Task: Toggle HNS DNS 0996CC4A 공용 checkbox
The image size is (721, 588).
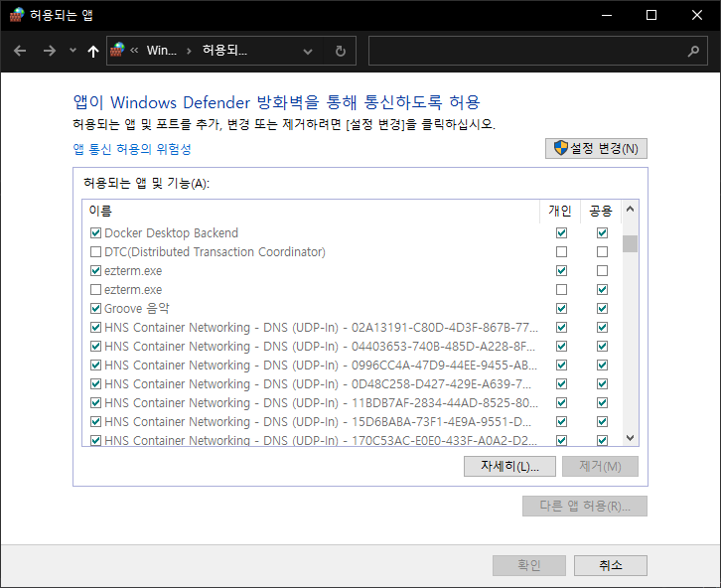Action: [x=603, y=366]
